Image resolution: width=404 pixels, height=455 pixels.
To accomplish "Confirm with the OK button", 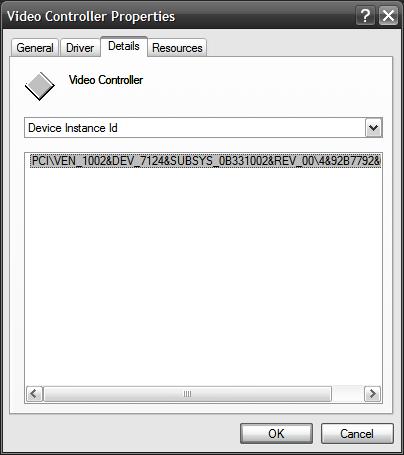I will (x=276, y=434).
